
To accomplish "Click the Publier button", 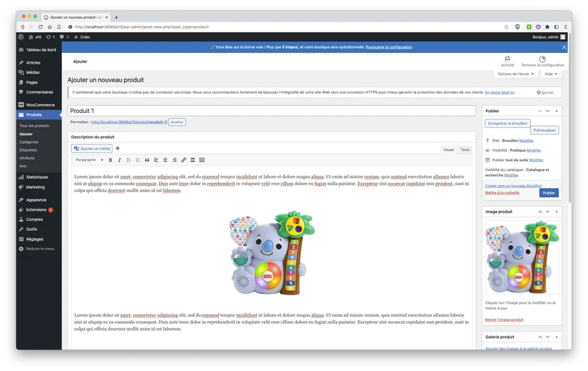I will [x=549, y=193].
